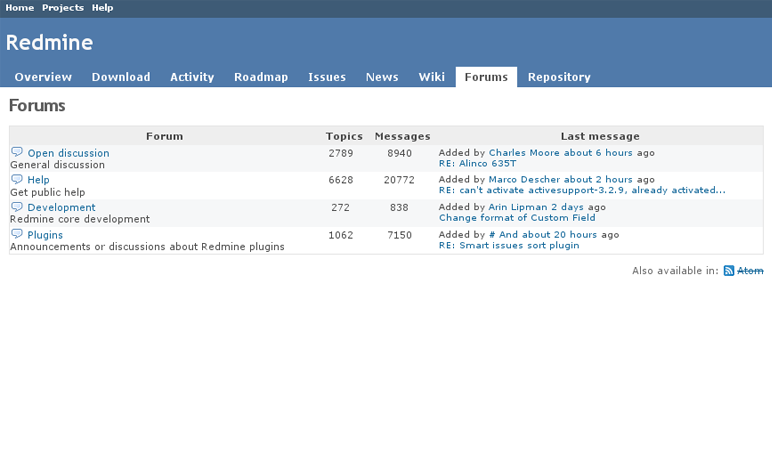Click the Redmine site title
Image resolution: width=772 pixels, height=454 pixels.
[49, 42]
